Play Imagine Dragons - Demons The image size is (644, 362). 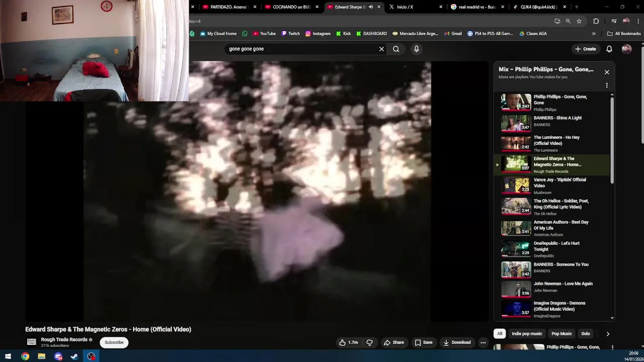tap(552, 309)
